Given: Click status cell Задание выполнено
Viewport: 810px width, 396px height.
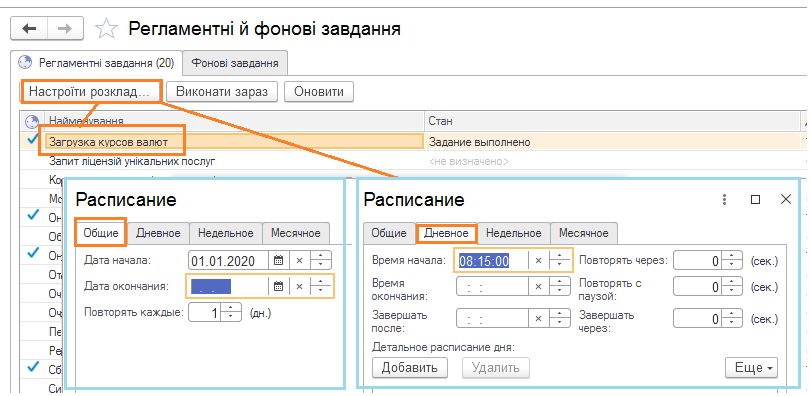Looking at the screenshot, I should click(x=612, y=141).
